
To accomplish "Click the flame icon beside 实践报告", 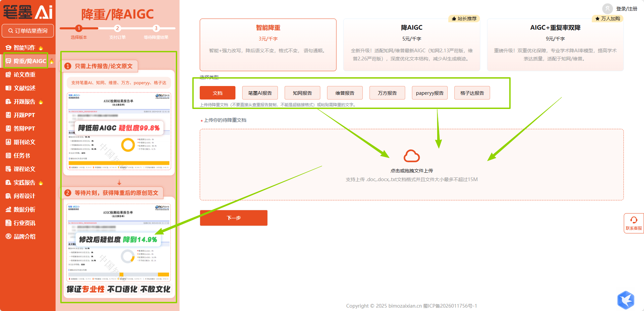I will point(41,183).
